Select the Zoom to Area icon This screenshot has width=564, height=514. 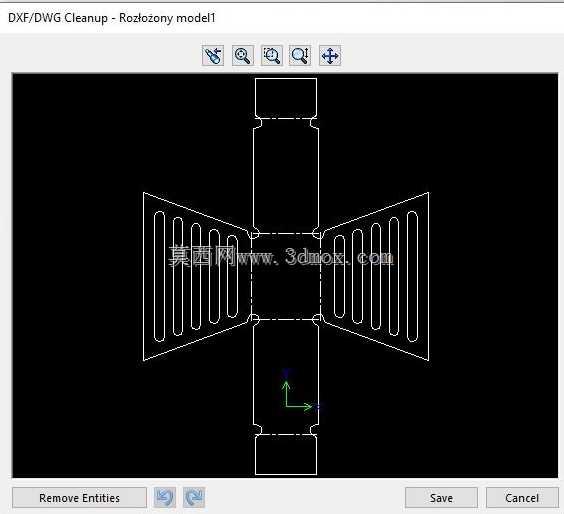click(x=272, y=56)
